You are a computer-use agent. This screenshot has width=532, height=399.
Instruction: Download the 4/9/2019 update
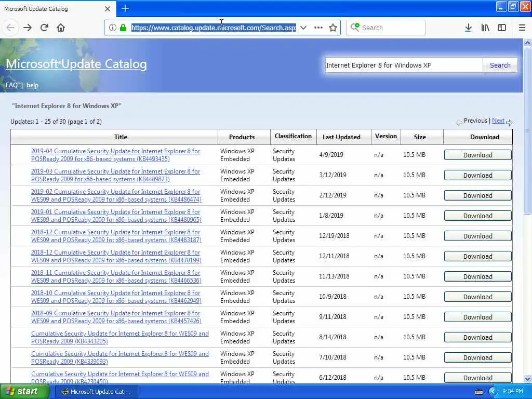click(x=478, y=155)
